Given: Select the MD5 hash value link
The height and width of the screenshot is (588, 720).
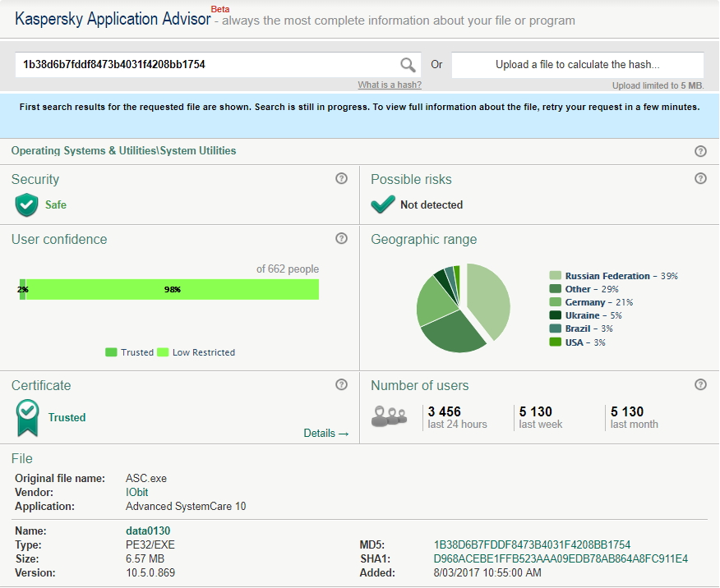Looking at the screenshot, I should (532, 544).
